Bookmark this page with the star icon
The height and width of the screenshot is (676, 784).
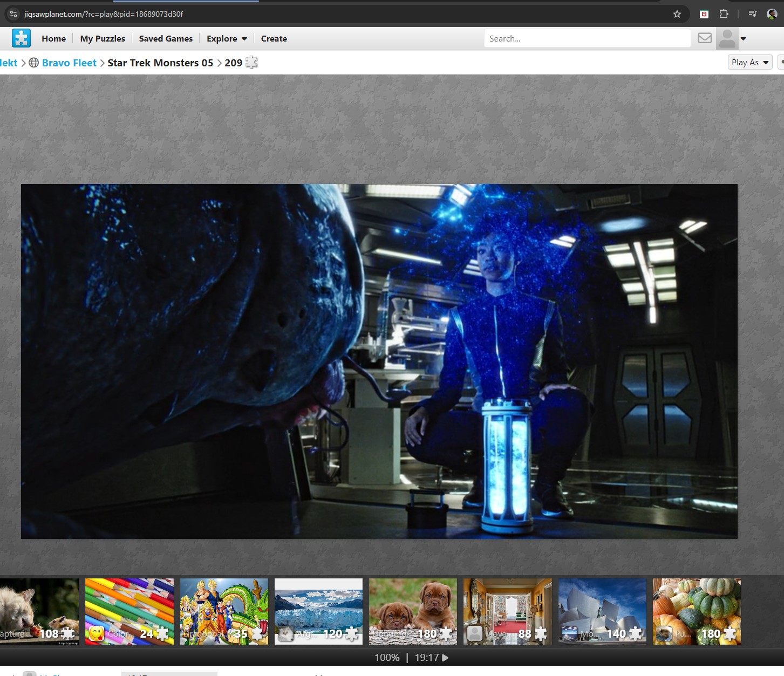pyautogui.click(x=677, y=14)
